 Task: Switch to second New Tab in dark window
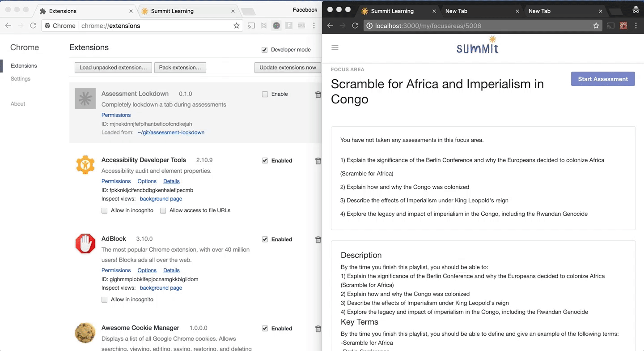pyautogui.click(x=563, y=11)
